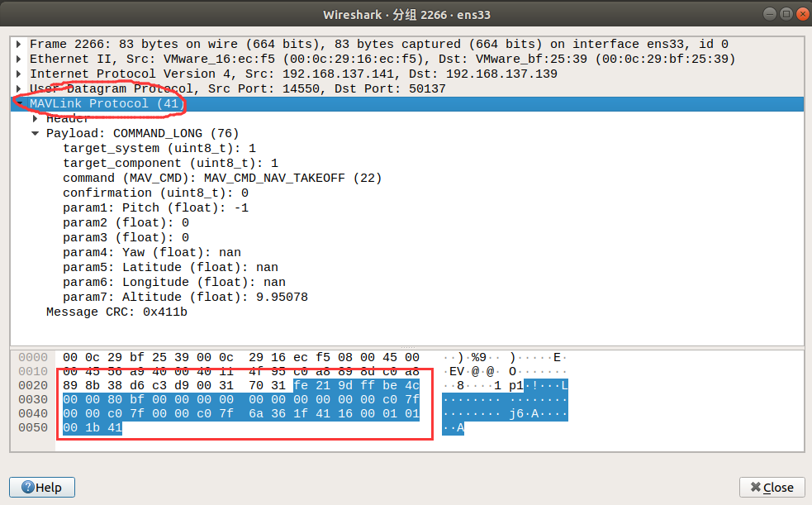Image resolution: width=812 pixels, height=505 pixels.
Task: Collapse the Payload COMMAND_LONG arrow
Action: pyautogui.click(x=36, y=134)
